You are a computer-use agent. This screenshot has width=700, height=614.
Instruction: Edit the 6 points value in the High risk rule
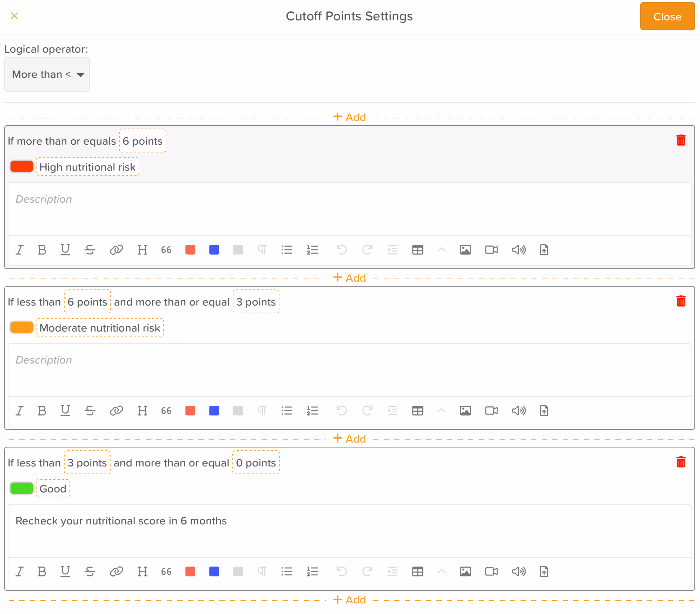pyautogui.click(x=143, y=141)
